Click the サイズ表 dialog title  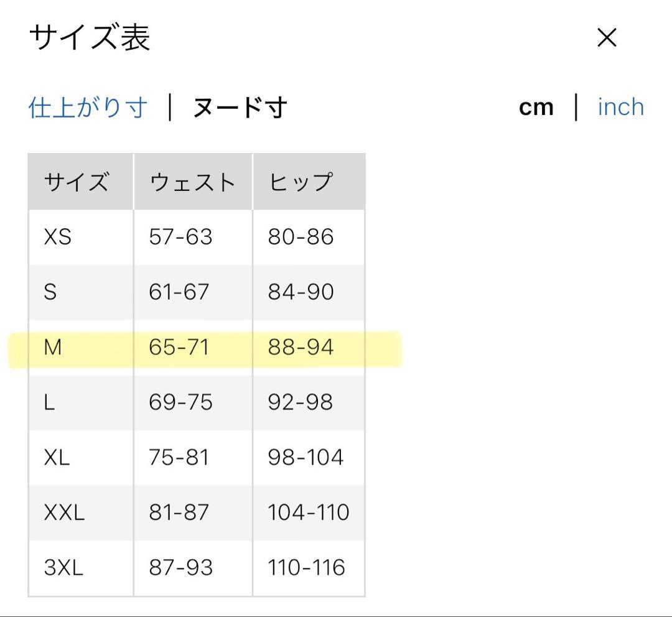tap(90, 37)
